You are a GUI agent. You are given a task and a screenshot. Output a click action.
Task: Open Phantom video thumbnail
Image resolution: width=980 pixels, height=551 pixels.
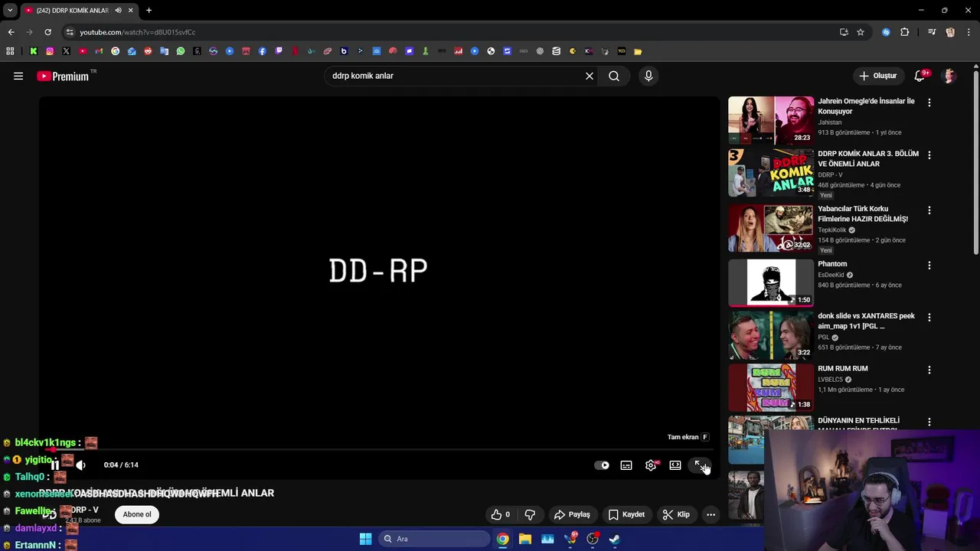point(771,283)
